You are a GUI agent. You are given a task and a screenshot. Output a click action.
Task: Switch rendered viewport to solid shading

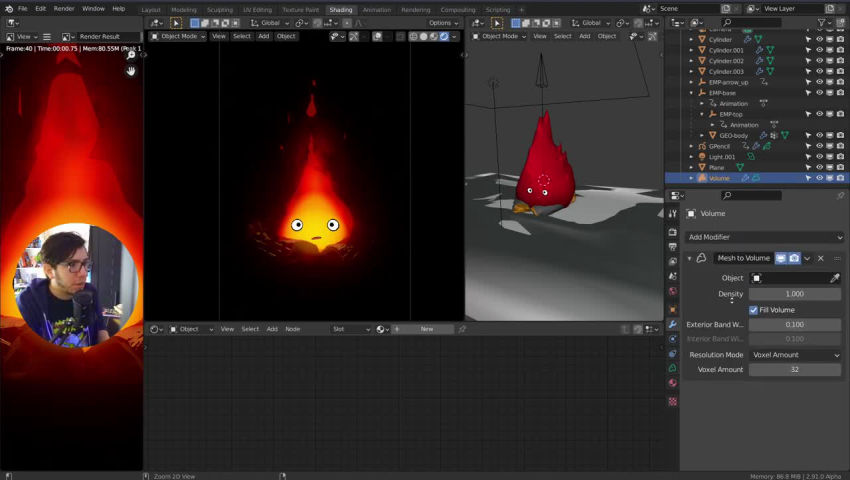pos(424,36)
